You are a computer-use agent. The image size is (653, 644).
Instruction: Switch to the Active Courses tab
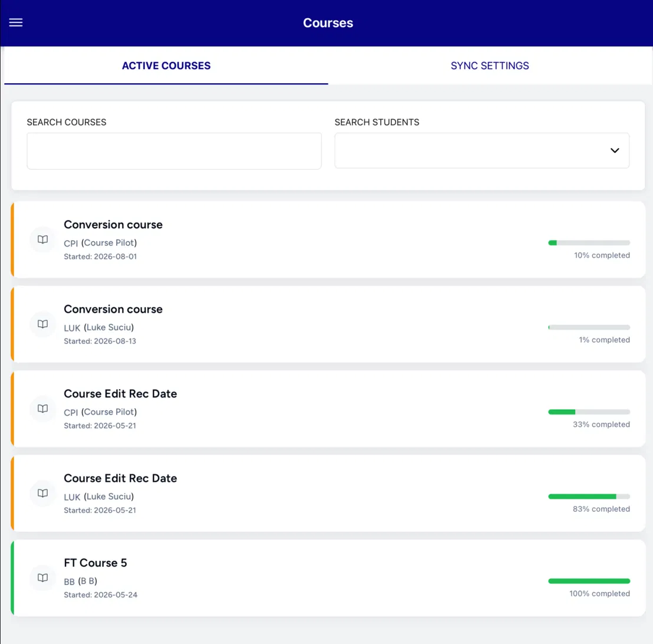(x=166, y=65)
